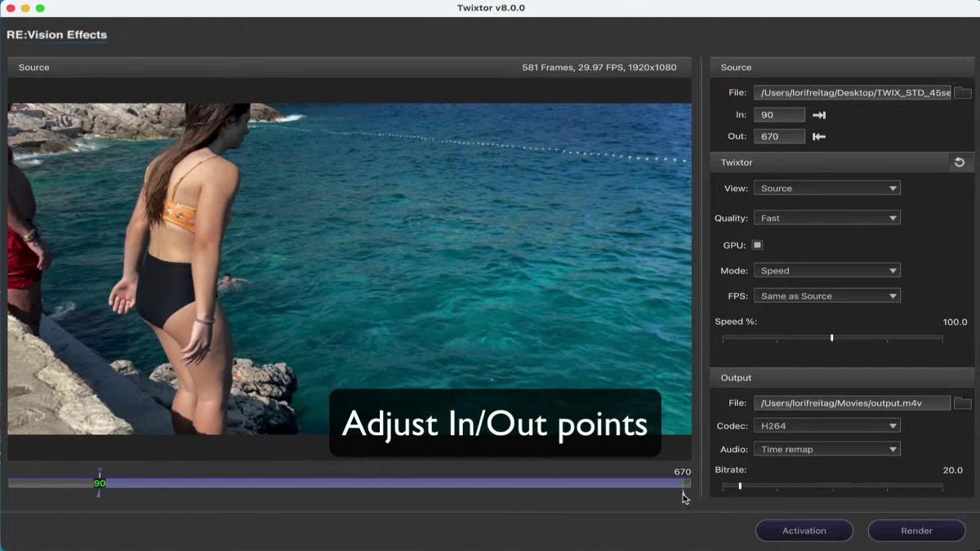Click the green zoom window button
The height and width of the screenshot is (551, 980).
(41, 8)
